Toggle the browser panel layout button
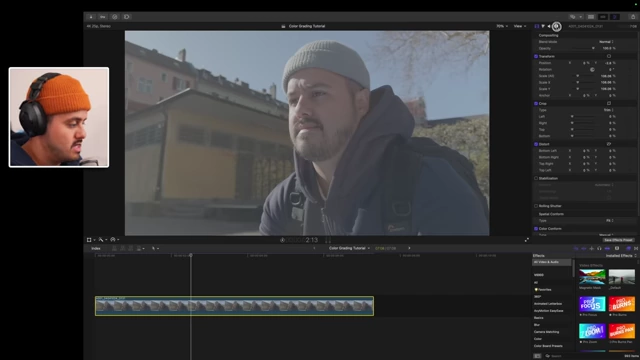 click(591, 17)
